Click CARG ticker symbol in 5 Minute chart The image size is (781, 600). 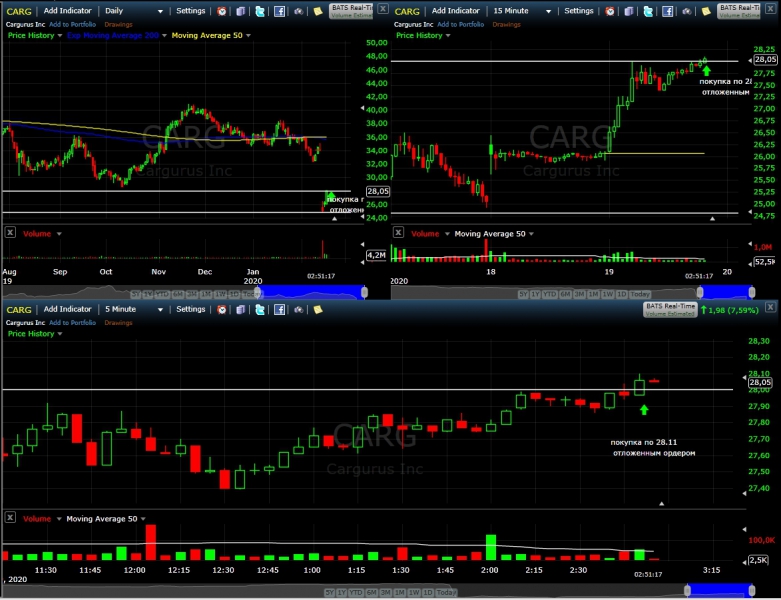tap(18, 310)
